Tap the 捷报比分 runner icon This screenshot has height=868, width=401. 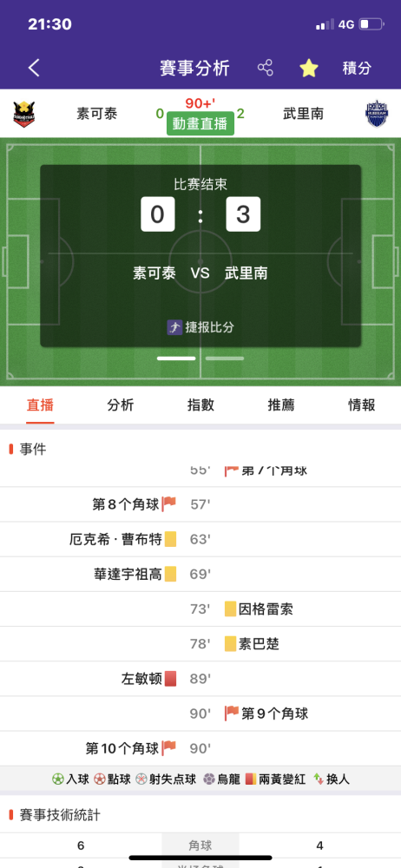(174, 327)
